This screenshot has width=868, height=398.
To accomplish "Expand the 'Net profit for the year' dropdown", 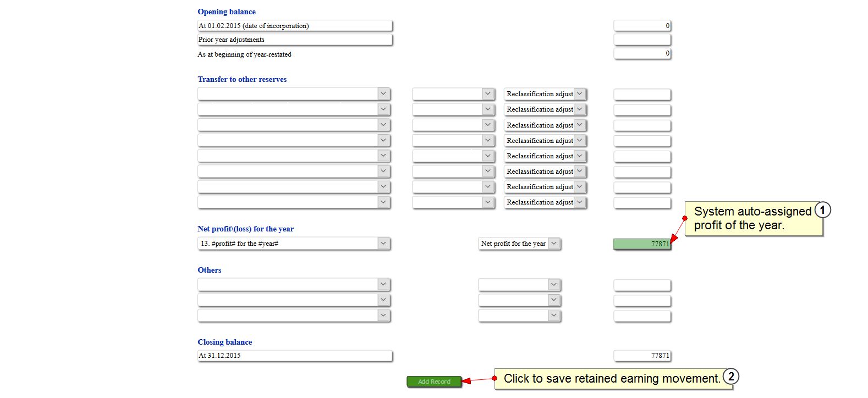I will click(x=519, y=244).
